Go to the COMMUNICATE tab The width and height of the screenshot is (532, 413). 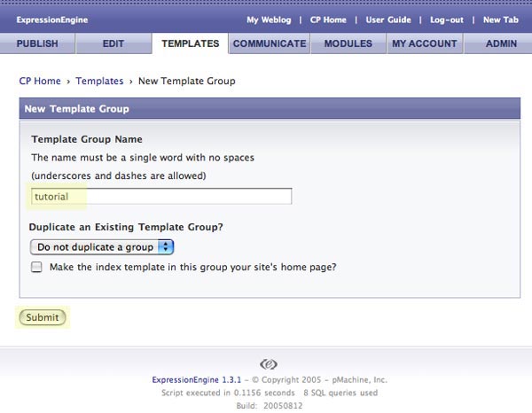click(x=270, y=43)
